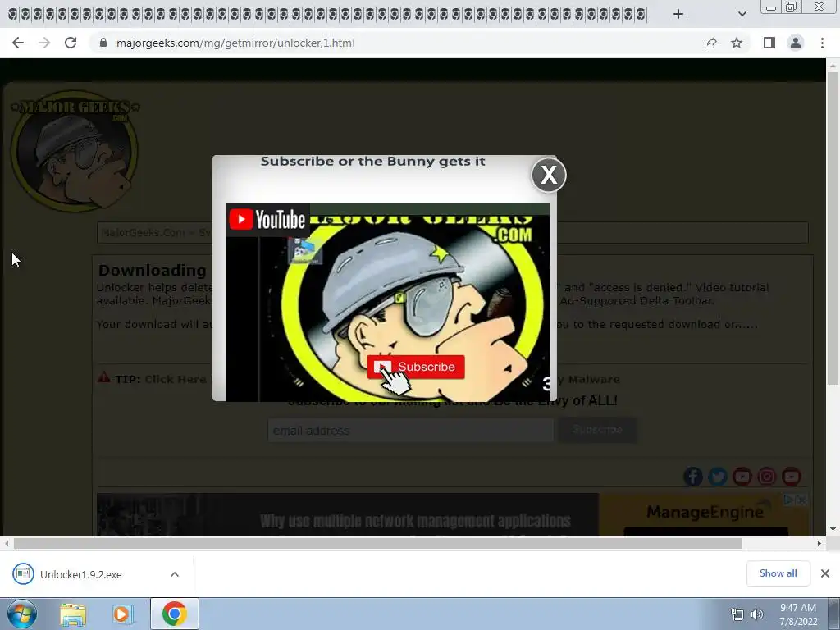Close the ad with its small X
The height and width of the screenshot is (630, 840).
point(801,500)
